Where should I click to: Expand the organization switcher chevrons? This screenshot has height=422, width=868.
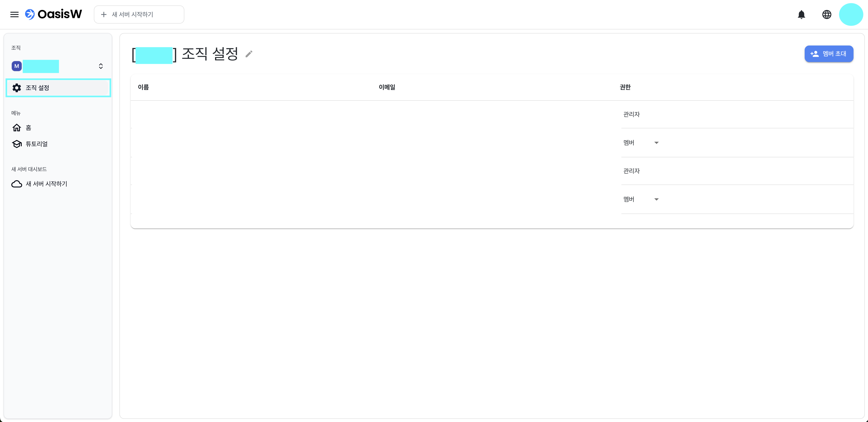coord(101,66)
